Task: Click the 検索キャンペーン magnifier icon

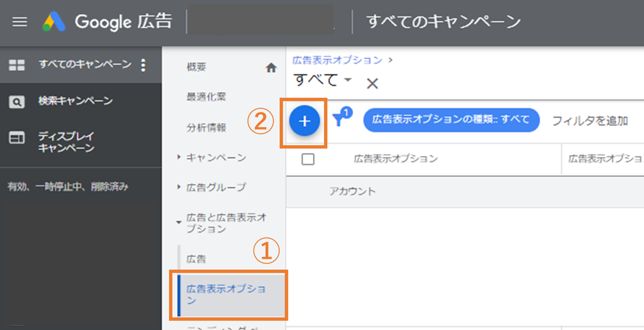Action: [x=17, y=101]
